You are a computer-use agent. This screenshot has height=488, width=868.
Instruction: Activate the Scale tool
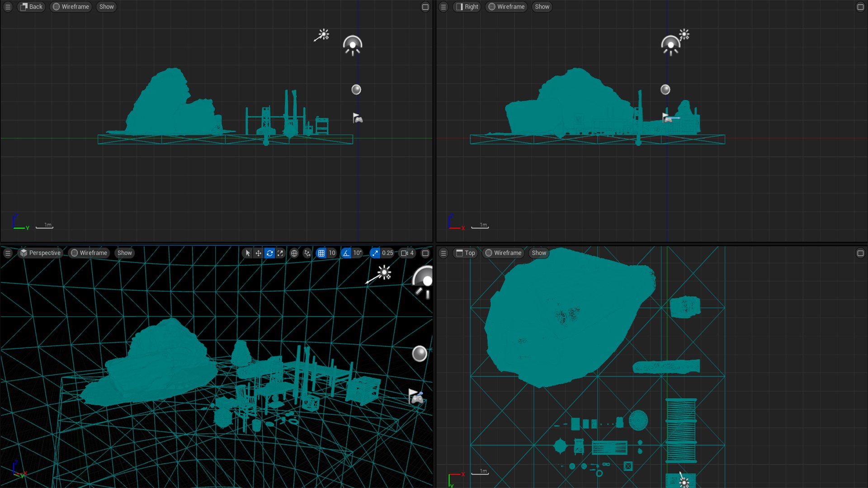click(x=280, y=253)
